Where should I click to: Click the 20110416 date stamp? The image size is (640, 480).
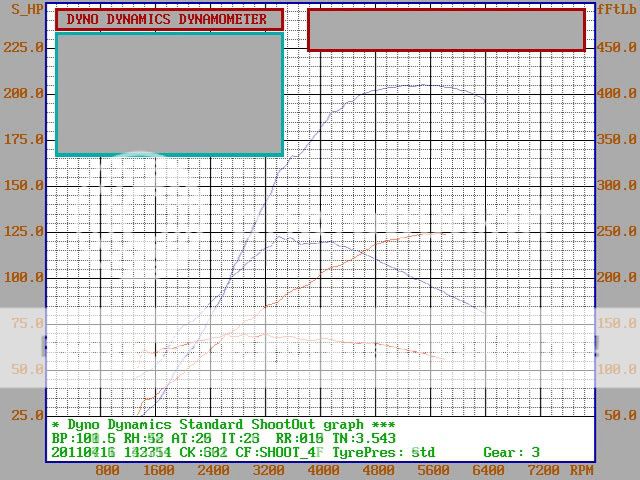click(83, 453)
